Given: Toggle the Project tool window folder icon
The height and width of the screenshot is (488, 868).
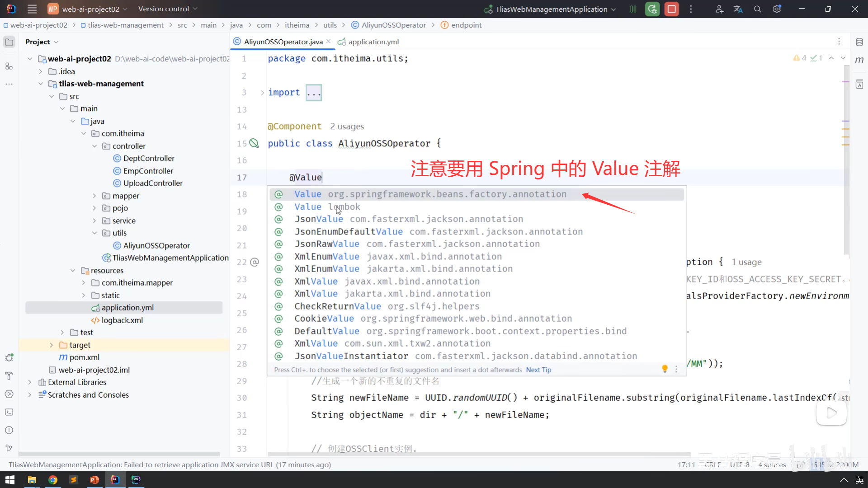Looking at the screenshot, I should point(9,42).
